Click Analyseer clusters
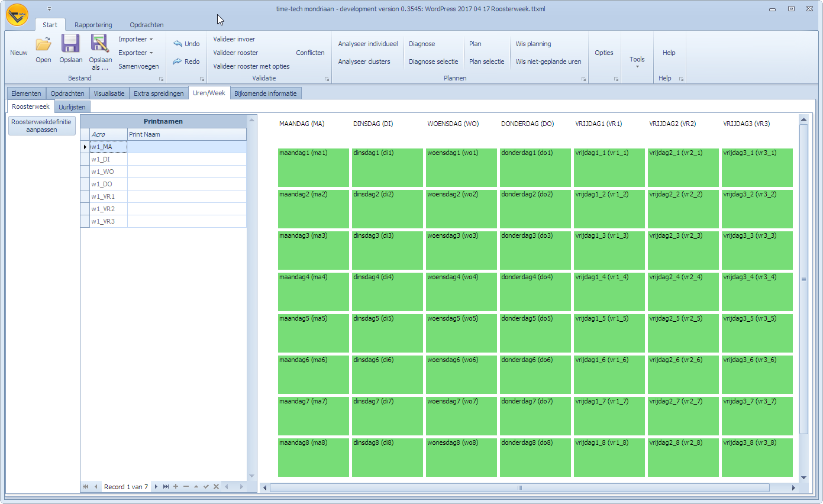Screen dimensions: 823x504 364,62
